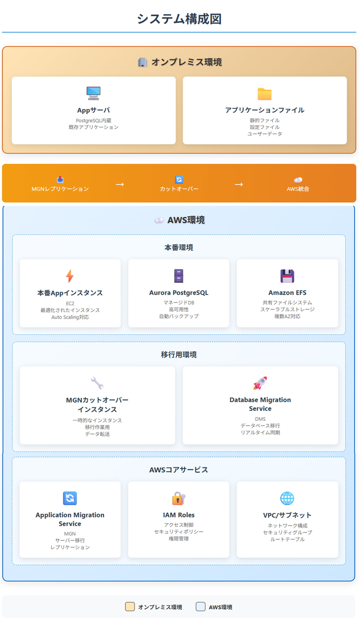Viewport: 364px width, 621px height.
Task: Click the cloud icon beside AWS環境 heading
Action: pos(159,221)
